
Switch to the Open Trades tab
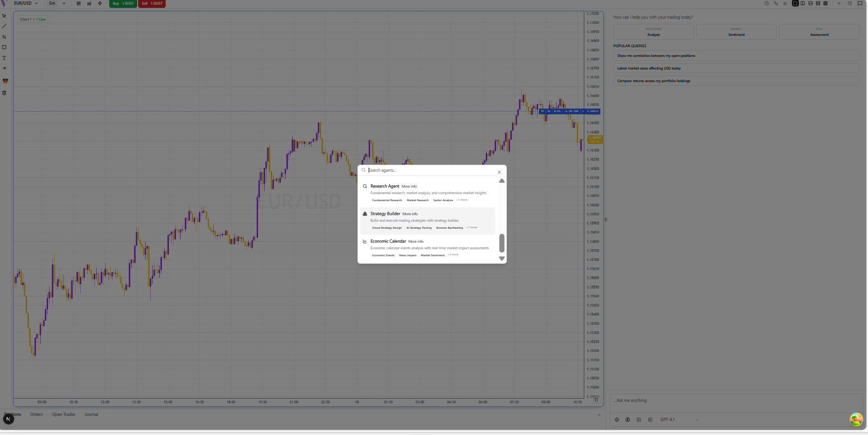(63, 414)
